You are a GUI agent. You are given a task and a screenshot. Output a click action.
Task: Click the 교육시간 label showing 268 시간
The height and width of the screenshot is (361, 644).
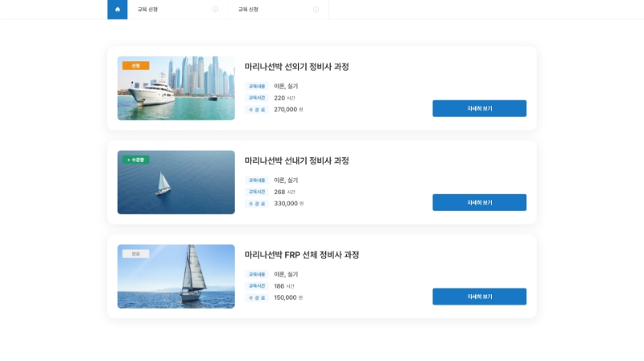[x=257, y=192]
